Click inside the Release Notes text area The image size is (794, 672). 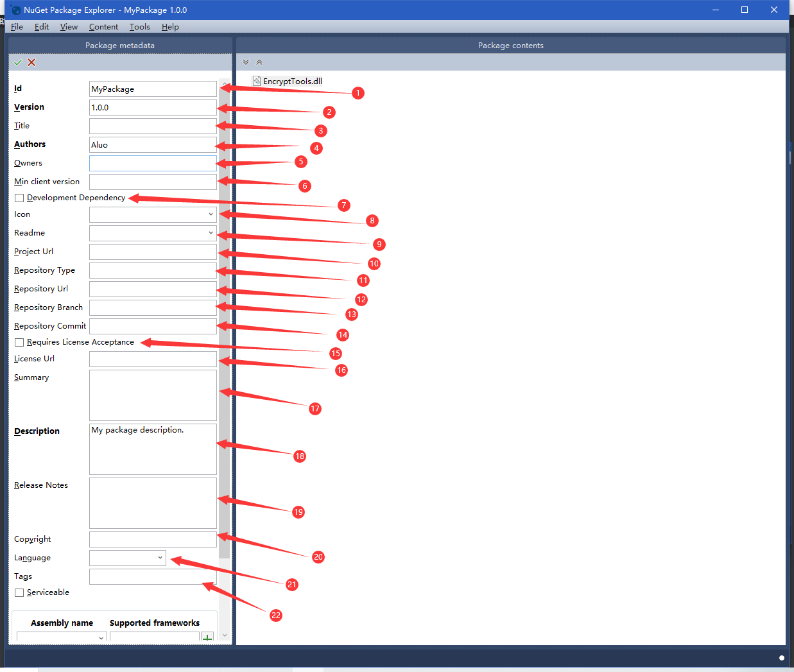point(153,503)
